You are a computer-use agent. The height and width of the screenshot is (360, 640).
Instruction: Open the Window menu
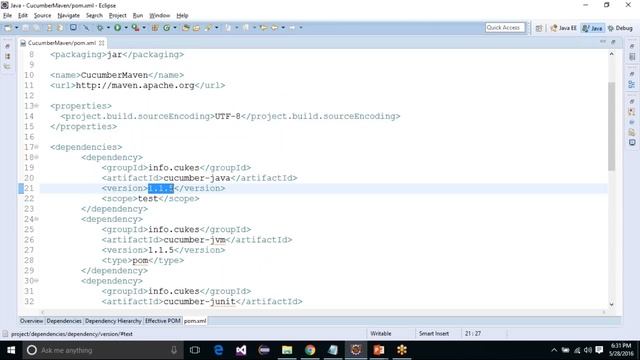click(x=159, y=16)
